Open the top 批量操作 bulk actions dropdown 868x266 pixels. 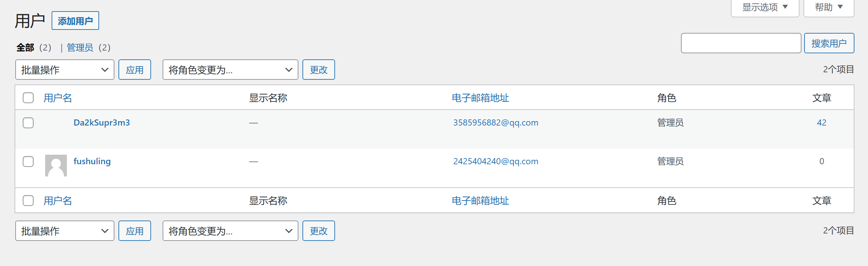[65, 70]
